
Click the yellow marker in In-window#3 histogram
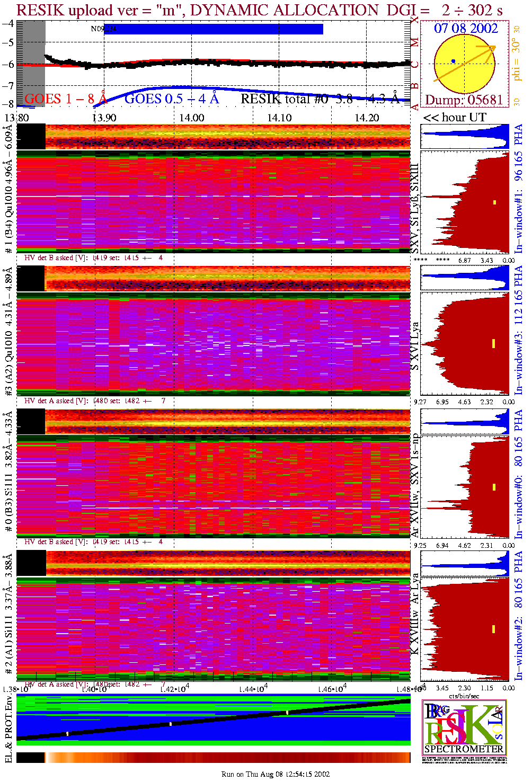pos(493,343)
